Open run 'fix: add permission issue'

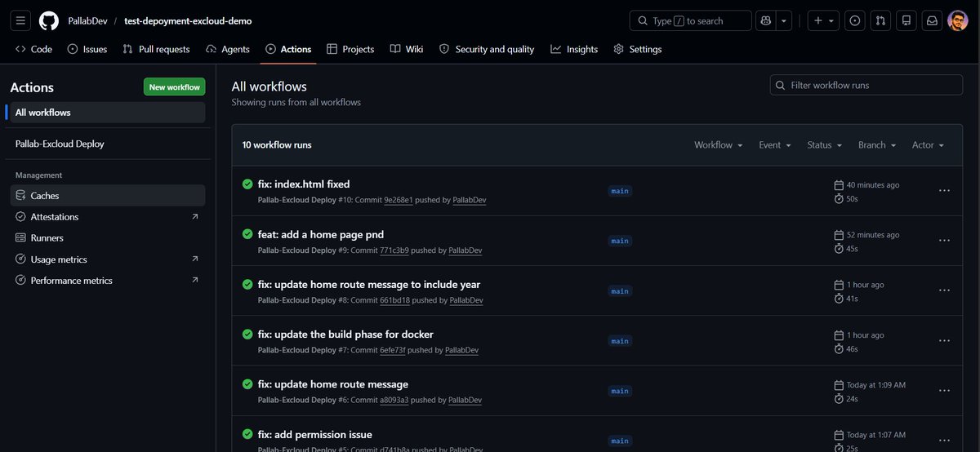(x=315, y=434)
